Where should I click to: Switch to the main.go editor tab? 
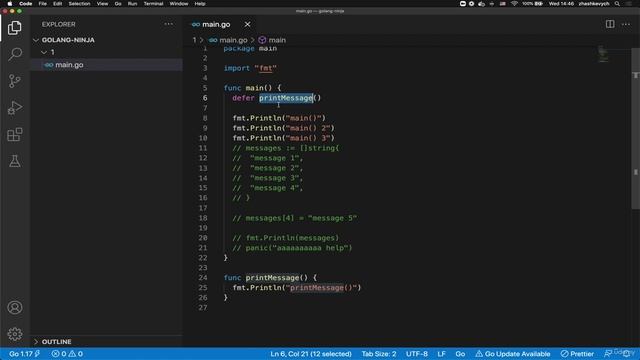216,24
